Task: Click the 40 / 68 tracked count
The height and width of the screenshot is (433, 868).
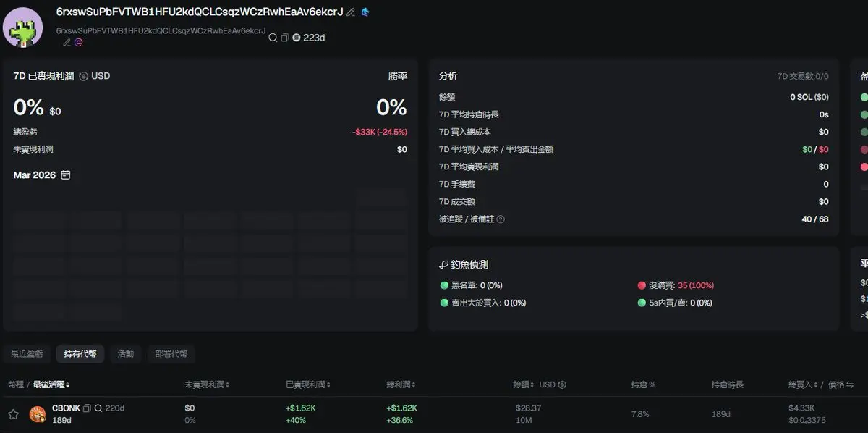Action: (815, 219)
